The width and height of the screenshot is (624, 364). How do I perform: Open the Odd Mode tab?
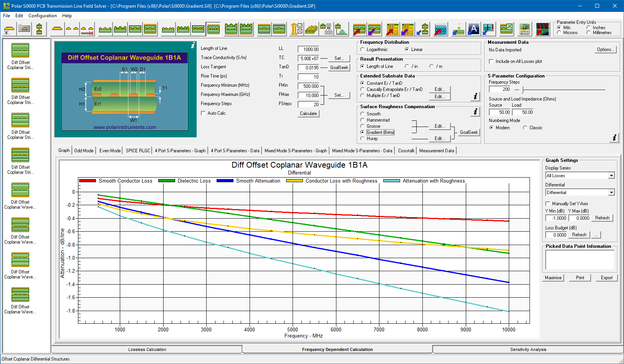tap(84, 151)
